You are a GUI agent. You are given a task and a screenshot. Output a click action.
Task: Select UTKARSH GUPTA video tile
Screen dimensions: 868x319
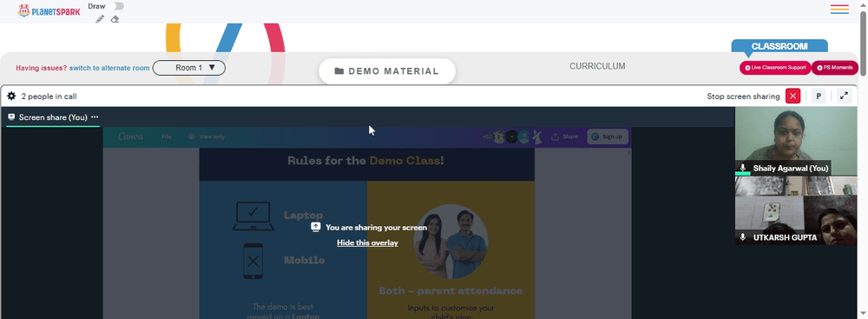click(x=795, y=211)
